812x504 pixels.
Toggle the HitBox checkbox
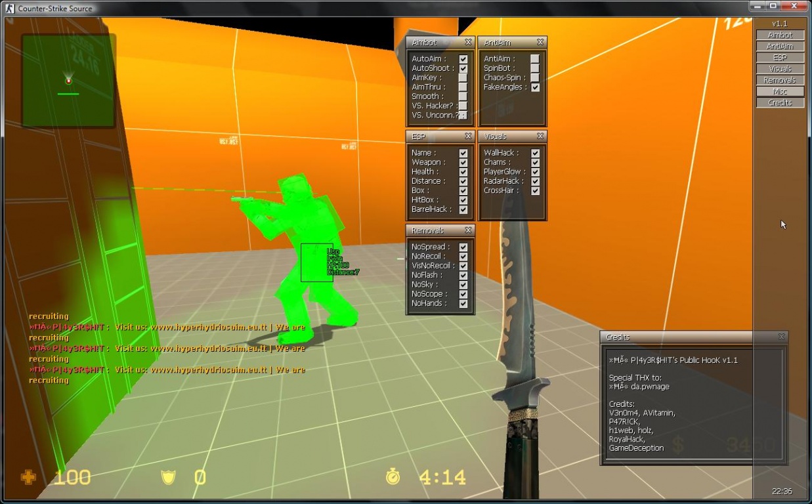pyautogui.click(x=463, y=200)
